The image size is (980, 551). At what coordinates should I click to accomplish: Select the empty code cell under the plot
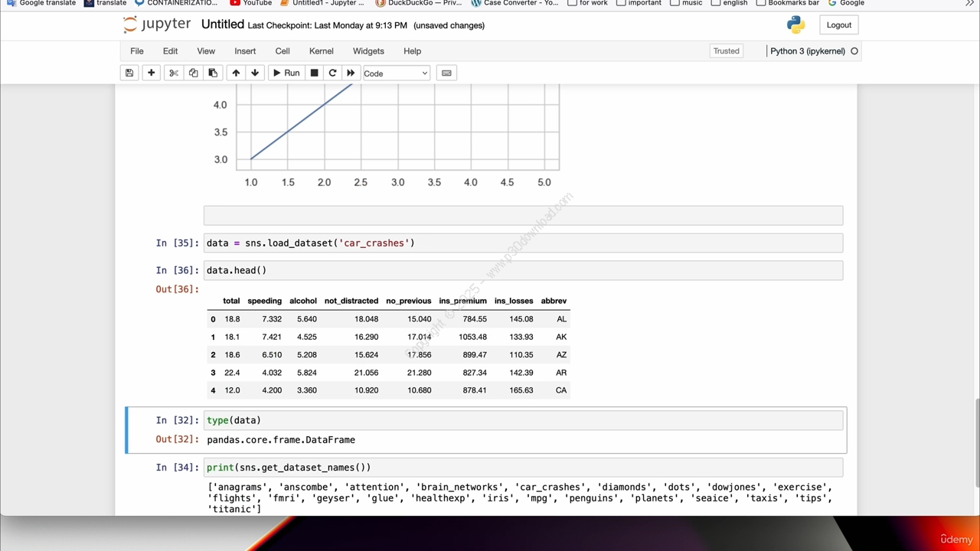point(523,216)
